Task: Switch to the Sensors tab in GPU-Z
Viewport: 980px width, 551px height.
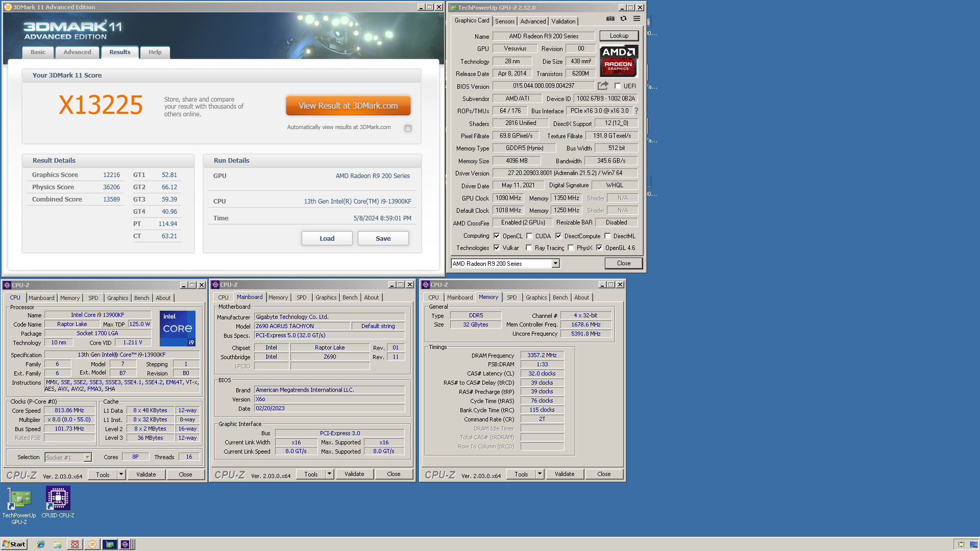Action: [505, 21]
